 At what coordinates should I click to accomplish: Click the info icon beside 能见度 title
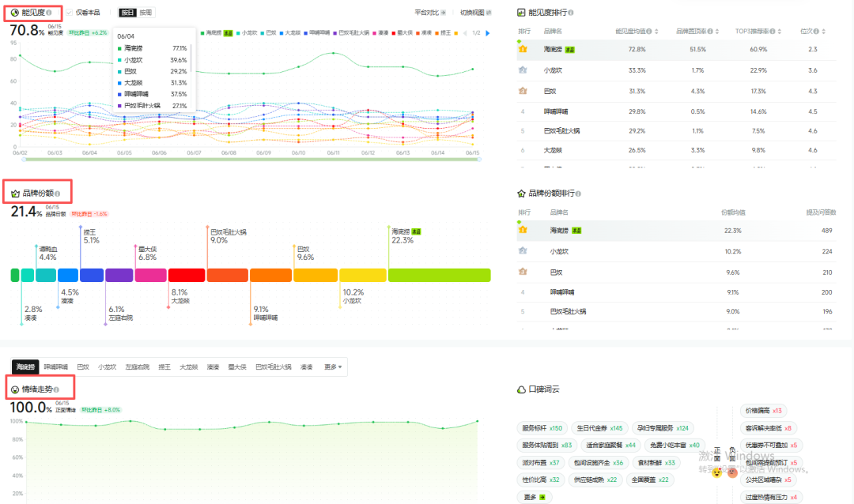(50, 13)
